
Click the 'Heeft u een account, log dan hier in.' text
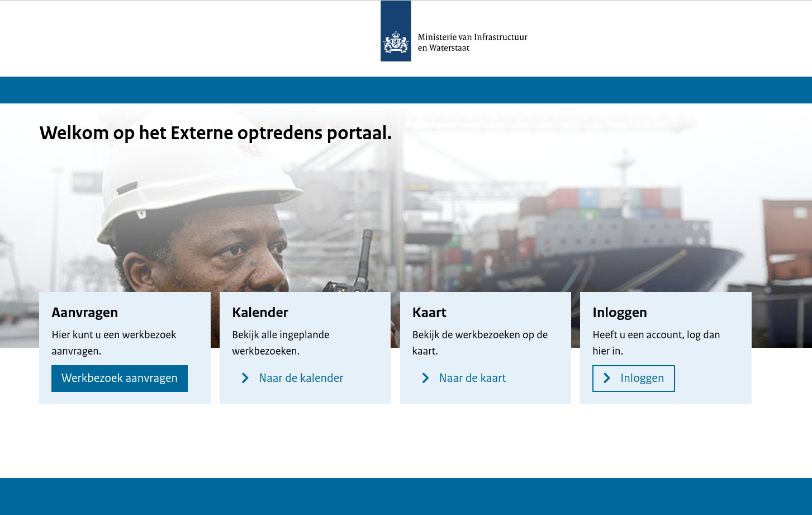tap(656, 343)
